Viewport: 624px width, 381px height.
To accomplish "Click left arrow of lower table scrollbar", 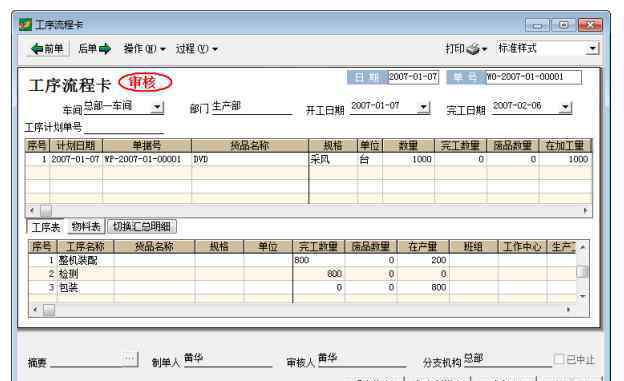I will (35, 309).
